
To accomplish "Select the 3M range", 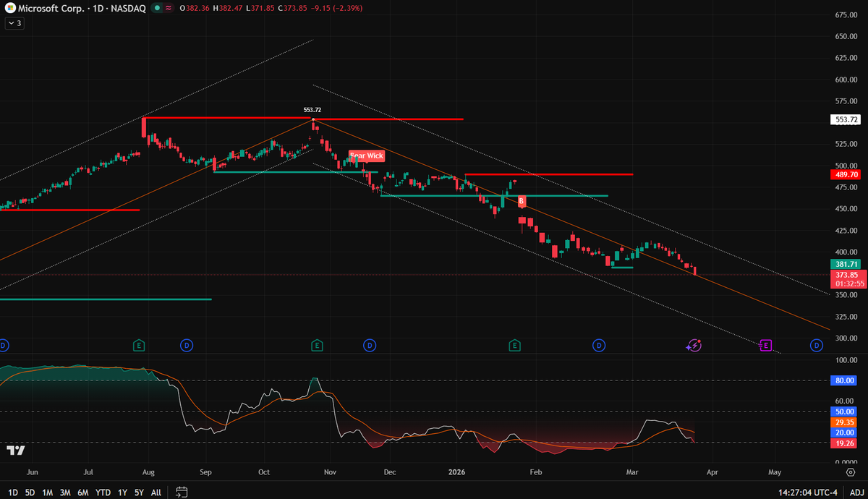I will 65,492.
